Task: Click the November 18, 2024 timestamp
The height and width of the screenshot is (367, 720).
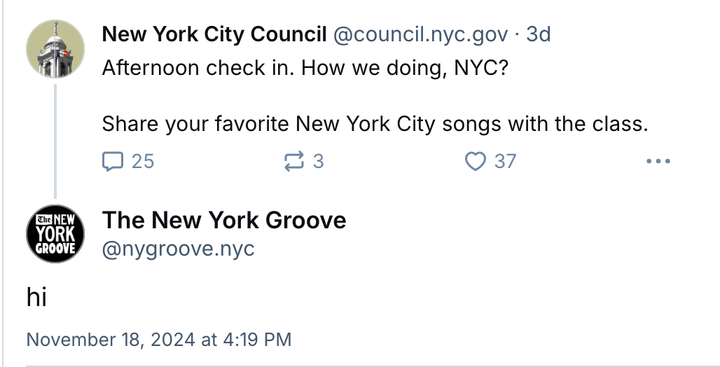Action: click(x=159, y=340)
